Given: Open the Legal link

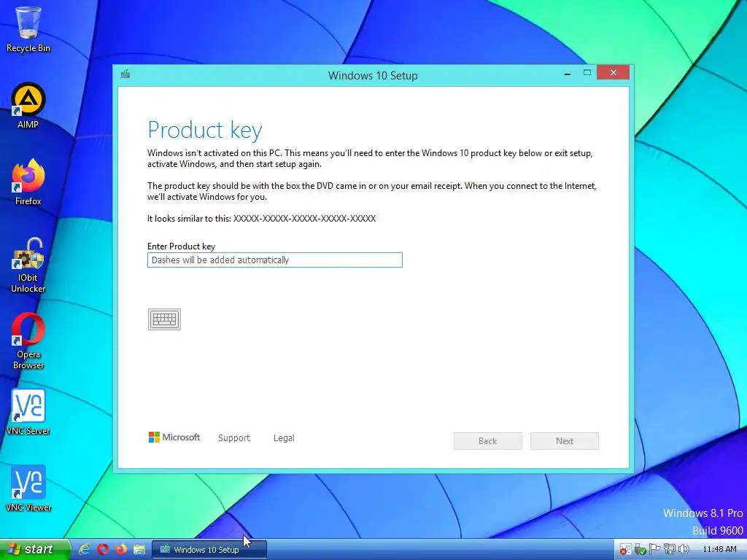Looking at the screenshot, I should [x=284, y=438].
